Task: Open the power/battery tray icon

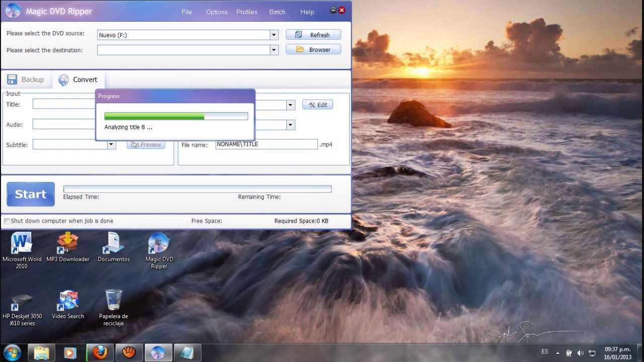Action: coord(569,353)
